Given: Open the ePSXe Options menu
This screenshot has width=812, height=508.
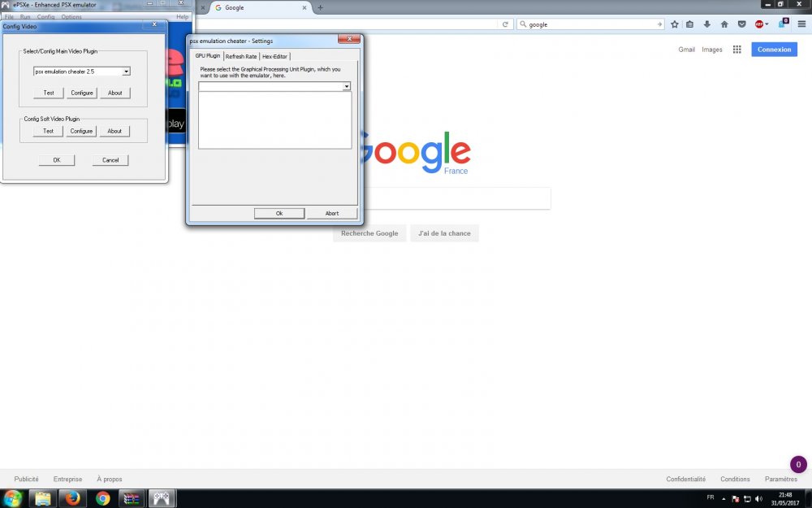Looking at the screenshot, I should tap(71, 16).
